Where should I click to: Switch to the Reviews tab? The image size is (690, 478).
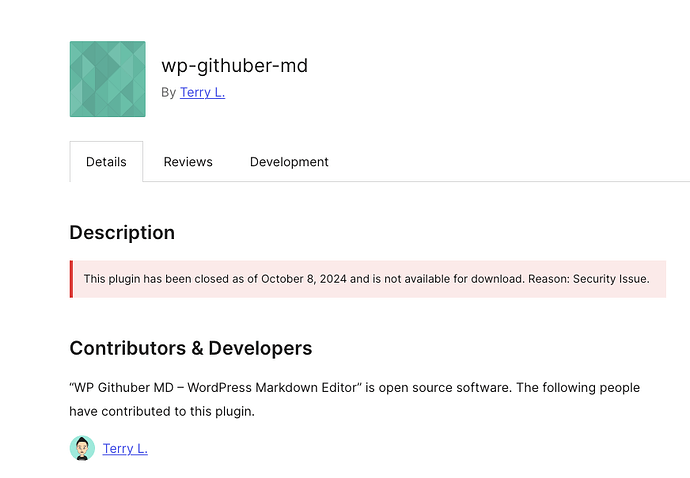click(188, 162)
